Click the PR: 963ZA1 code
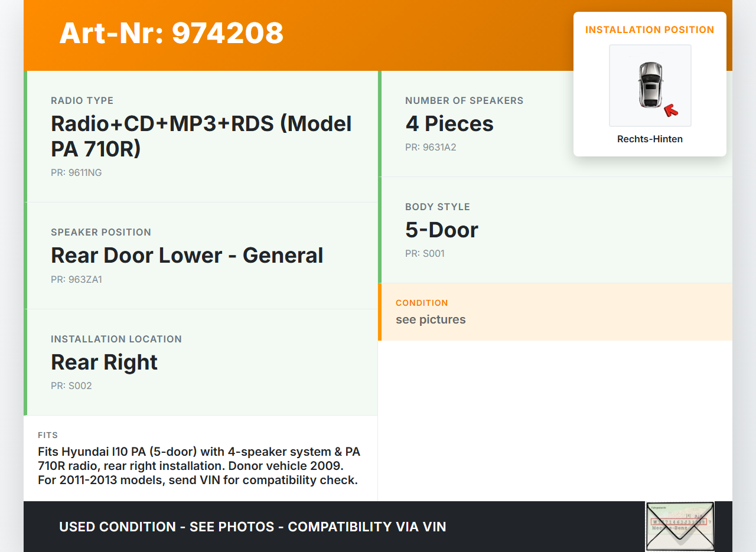 point(76,280)
